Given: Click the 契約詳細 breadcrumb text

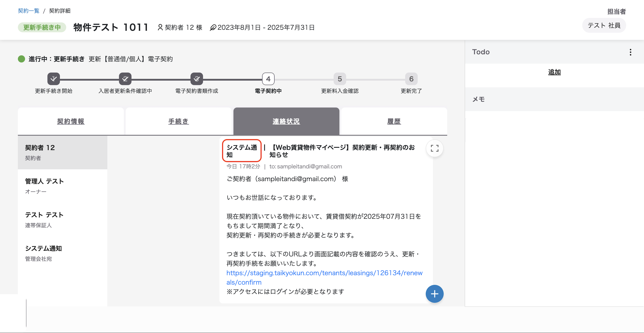Looking at the screenshot, I should click(x=60, y=11).
